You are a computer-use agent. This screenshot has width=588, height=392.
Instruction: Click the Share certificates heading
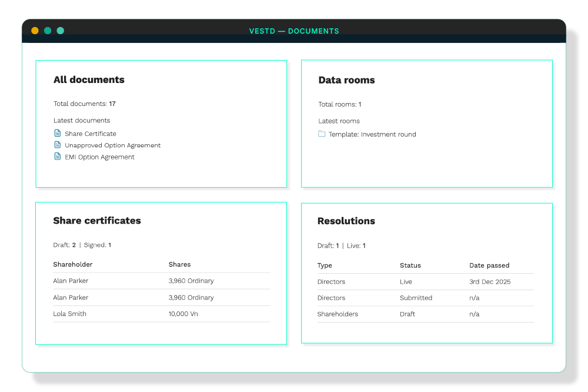(97, 220)
